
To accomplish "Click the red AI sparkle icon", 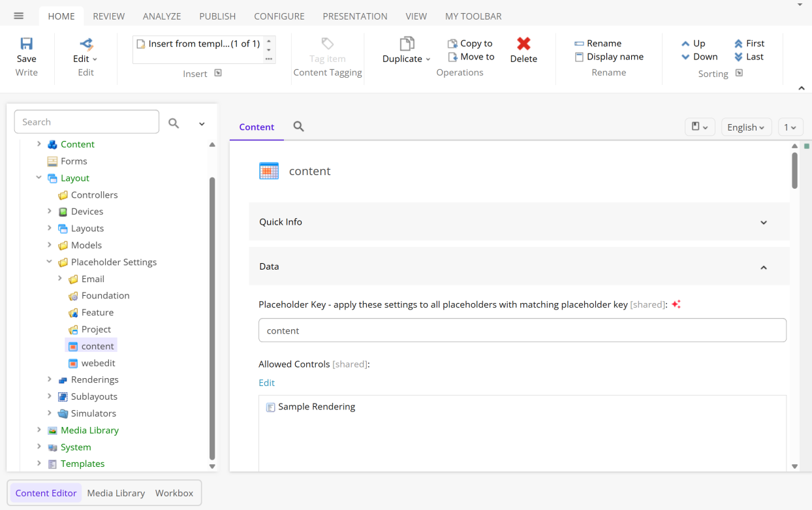I will [x=676, y=304].
